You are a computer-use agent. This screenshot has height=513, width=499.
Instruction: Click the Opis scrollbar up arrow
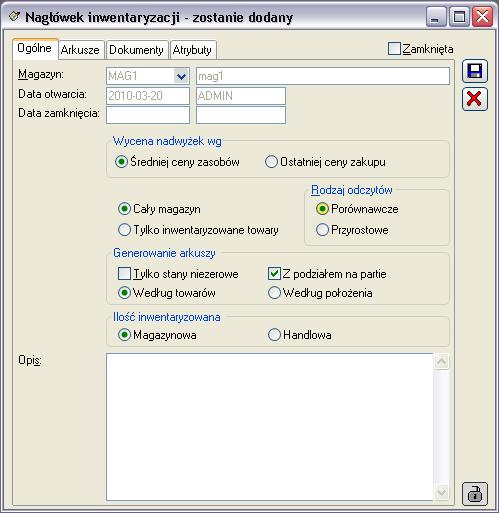click(x=442, y=361)
